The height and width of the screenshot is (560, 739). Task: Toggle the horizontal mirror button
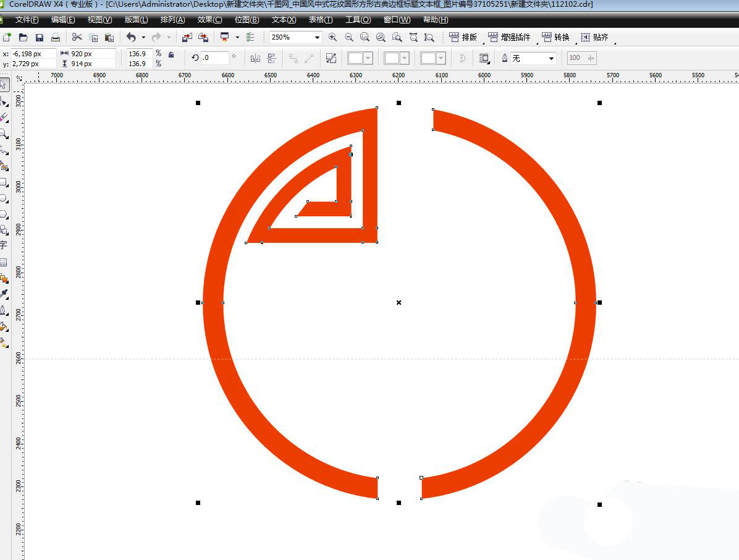tap(255, 58)
